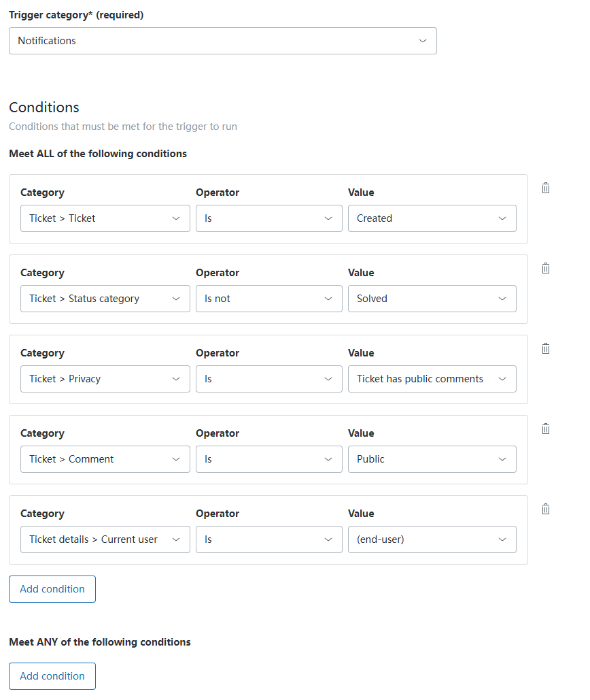Viewport: 590px width, 700px height.
Task: Open Ticket details > Current user dropdown
Action: click(x=105, y=539)
